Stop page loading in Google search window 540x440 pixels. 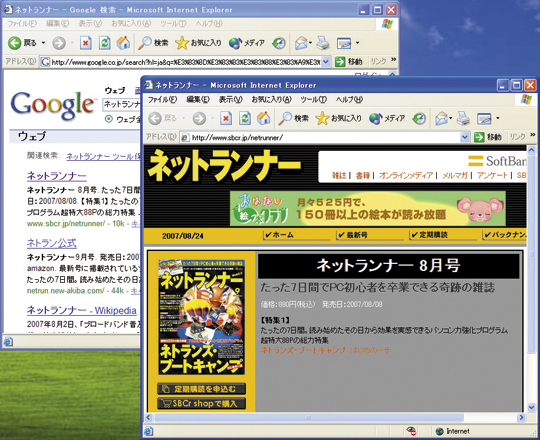(x=85, y=43)
